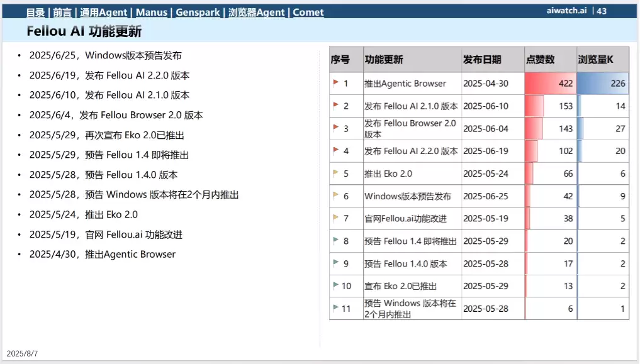This screenshot has width=640, height=364.
Task: Click the yellow flag icon in row 5
Action: coord(335,174)
